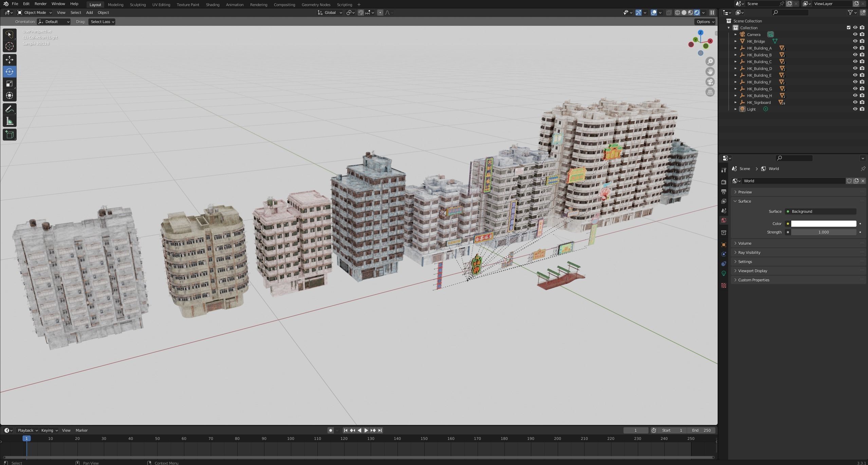868x465 pixels.
Task: Open the Scene properties tab icon
Action: 723,211
